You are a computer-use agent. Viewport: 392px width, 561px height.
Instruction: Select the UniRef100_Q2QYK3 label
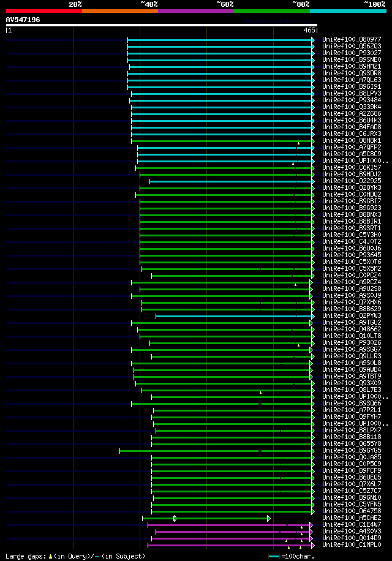click(x=352, y=188)
